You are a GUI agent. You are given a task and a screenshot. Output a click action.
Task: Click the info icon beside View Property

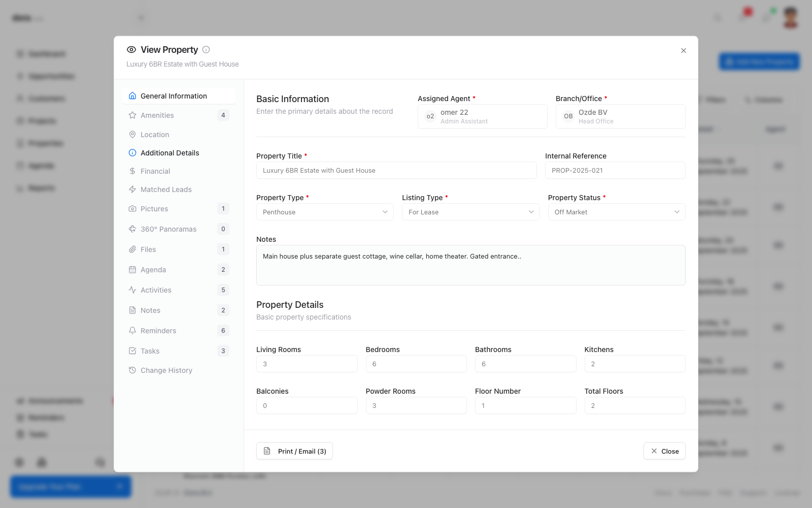click(206, 50)
